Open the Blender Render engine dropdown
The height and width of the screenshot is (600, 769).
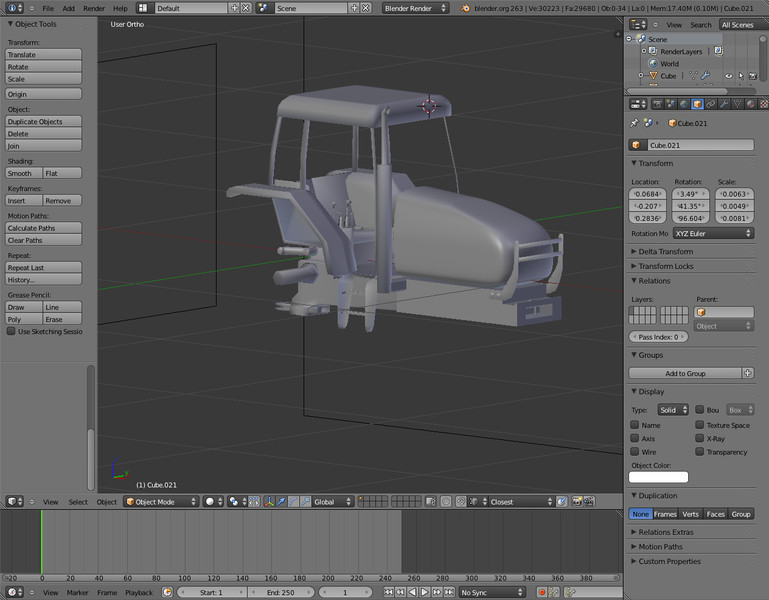415,8
